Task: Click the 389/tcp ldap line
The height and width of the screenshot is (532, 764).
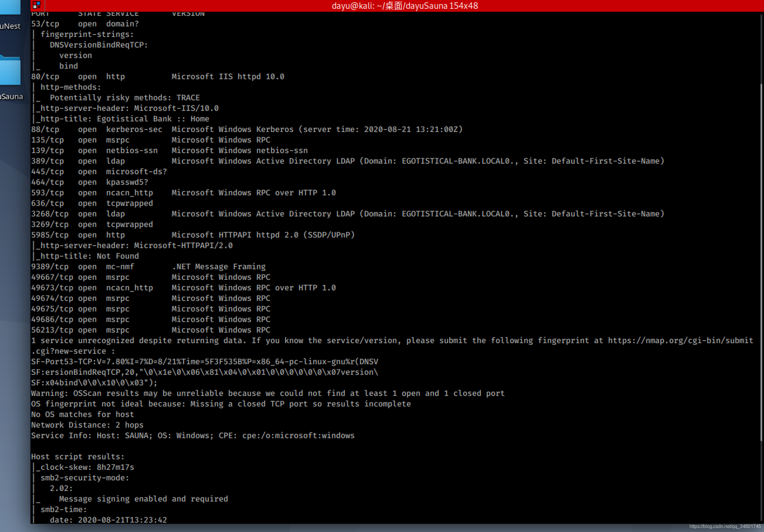Action: (348, 161)
